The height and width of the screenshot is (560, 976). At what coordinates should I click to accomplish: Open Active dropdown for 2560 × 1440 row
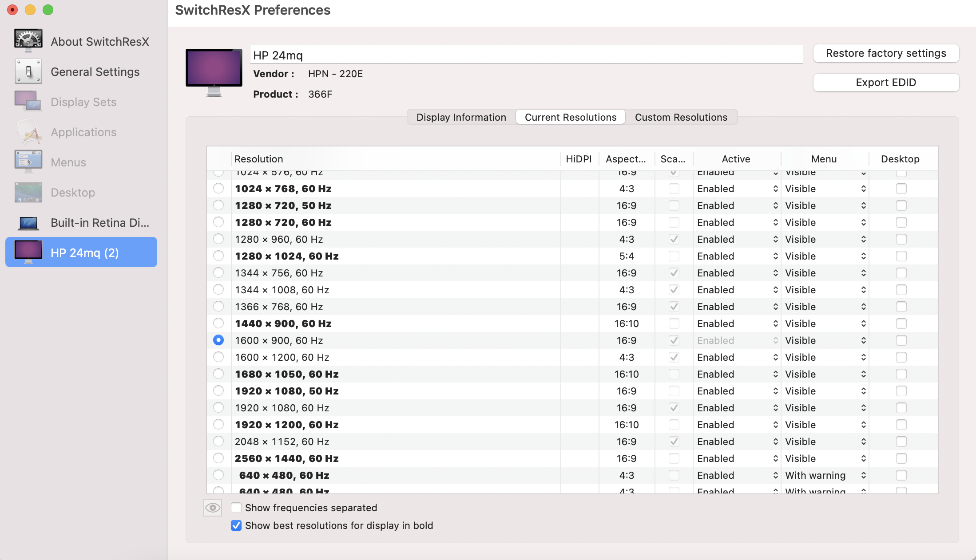click(x=737, y=458)
